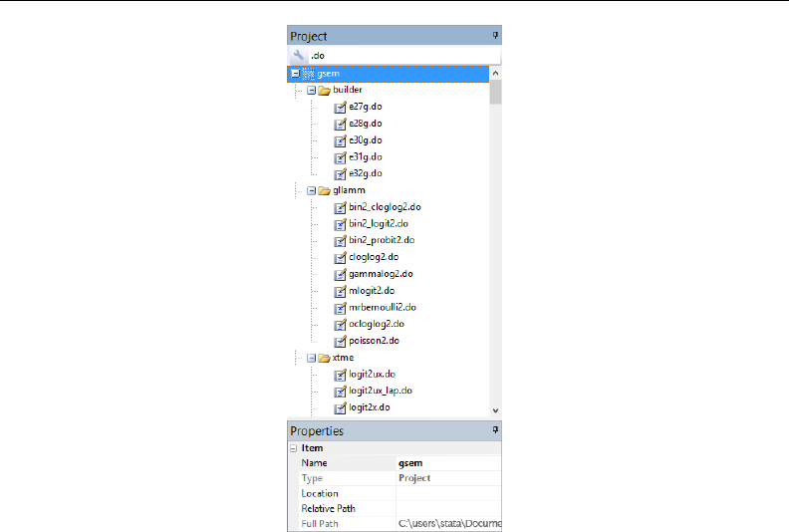This screenshot has height=532, width=789.
Task: Collapse the Item properties section
Action: pyautogui.click(x=293, y=448)
